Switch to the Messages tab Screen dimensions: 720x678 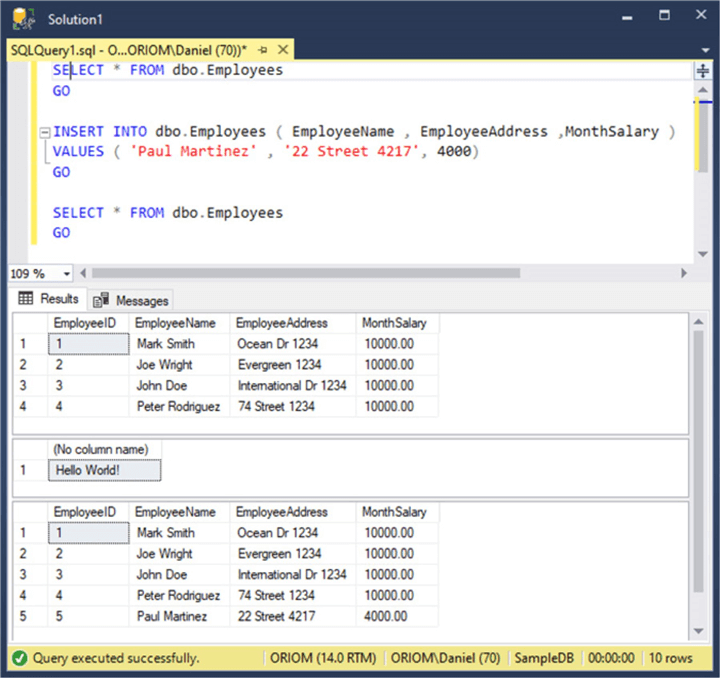[x=141, y=300]
